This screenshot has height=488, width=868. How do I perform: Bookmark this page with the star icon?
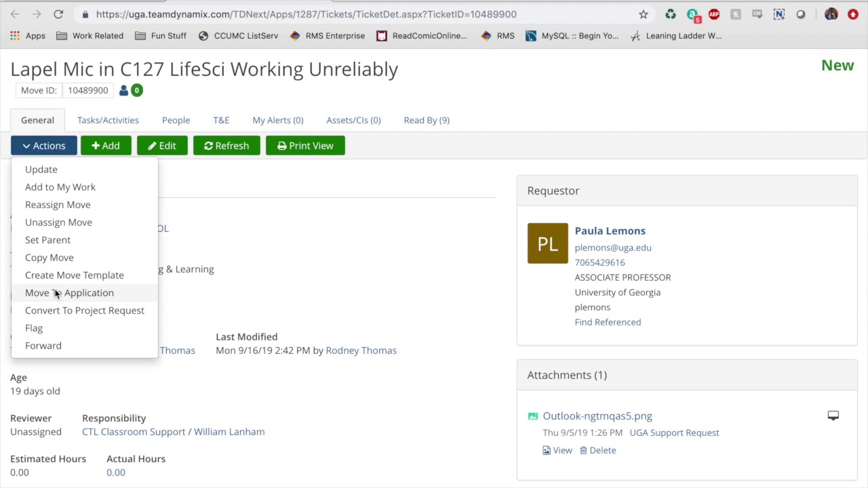[x=643, y=14]
